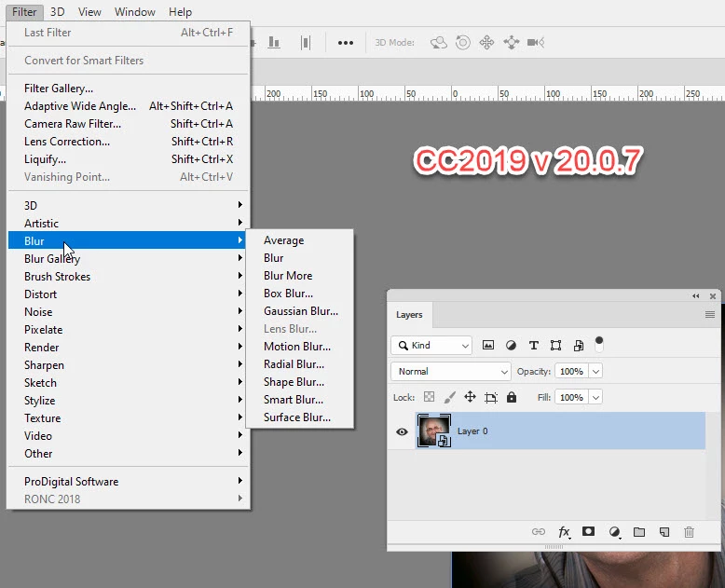The height and width of the screenshot is (588, 725).
Task: Open the Opacity slider dropdown arrow
Action: point(595,371)
